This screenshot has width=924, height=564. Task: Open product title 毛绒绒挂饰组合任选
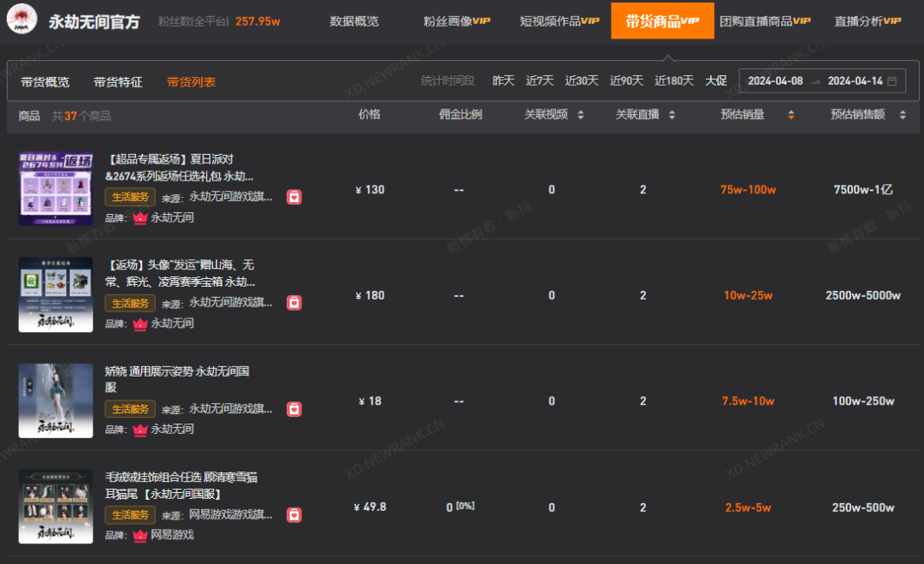[181, 485]
